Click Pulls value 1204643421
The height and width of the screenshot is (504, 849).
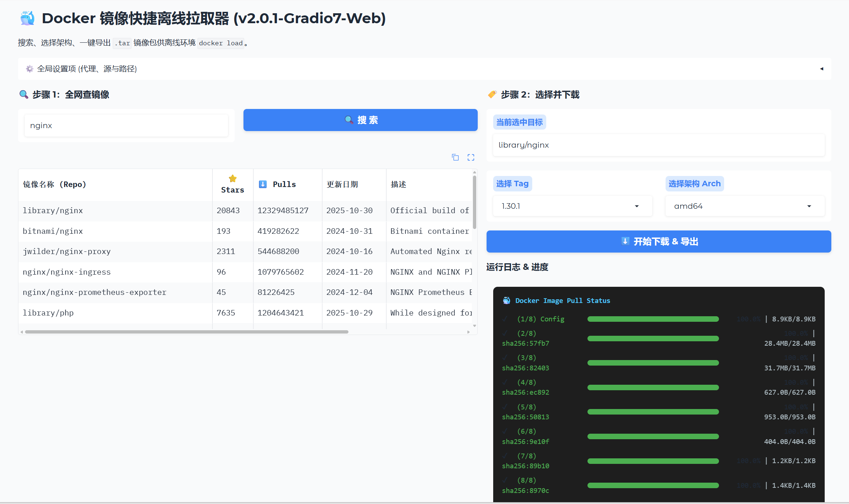tap(281, 313)
